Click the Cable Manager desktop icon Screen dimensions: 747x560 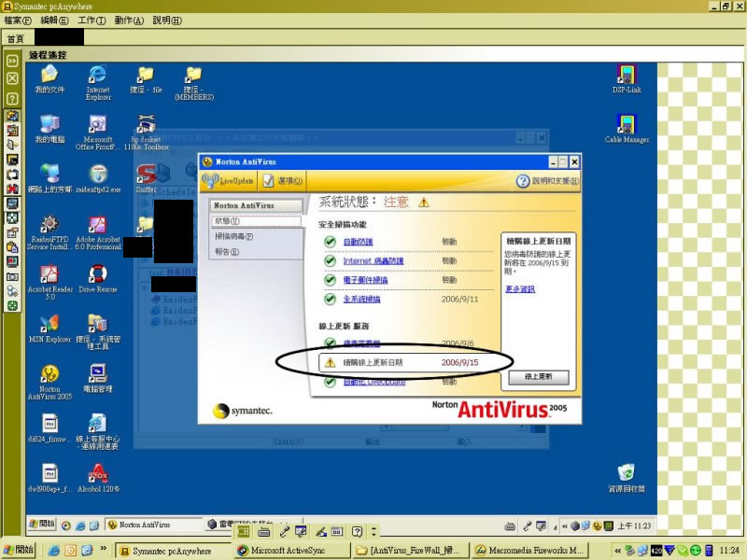(x=627, y=129)
